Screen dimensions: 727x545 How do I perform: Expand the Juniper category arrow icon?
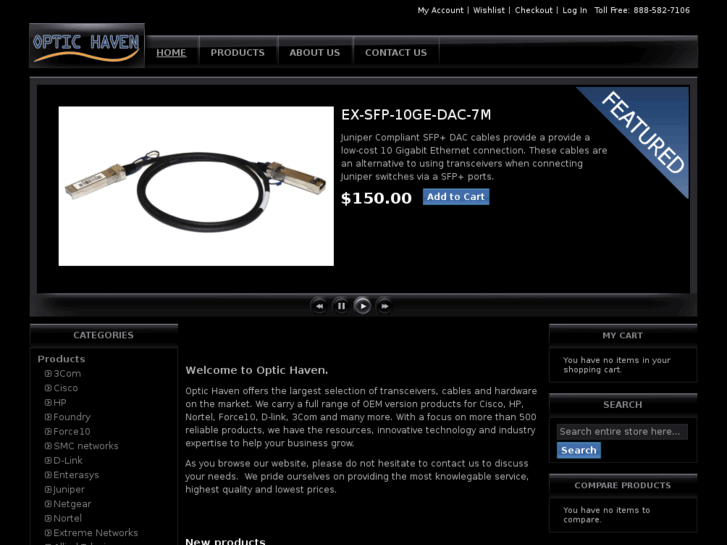tap(48, 489)
